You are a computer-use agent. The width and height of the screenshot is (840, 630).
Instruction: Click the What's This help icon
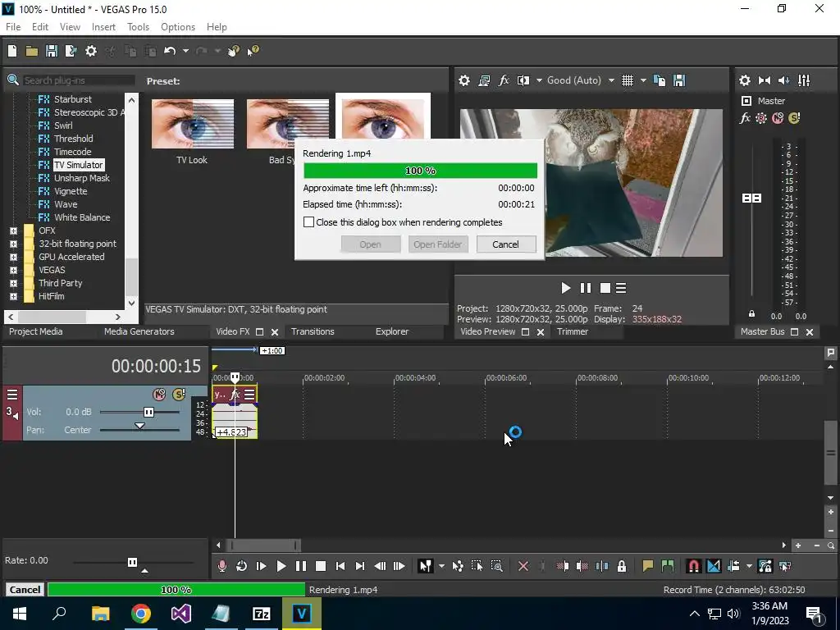pos(253,51)
